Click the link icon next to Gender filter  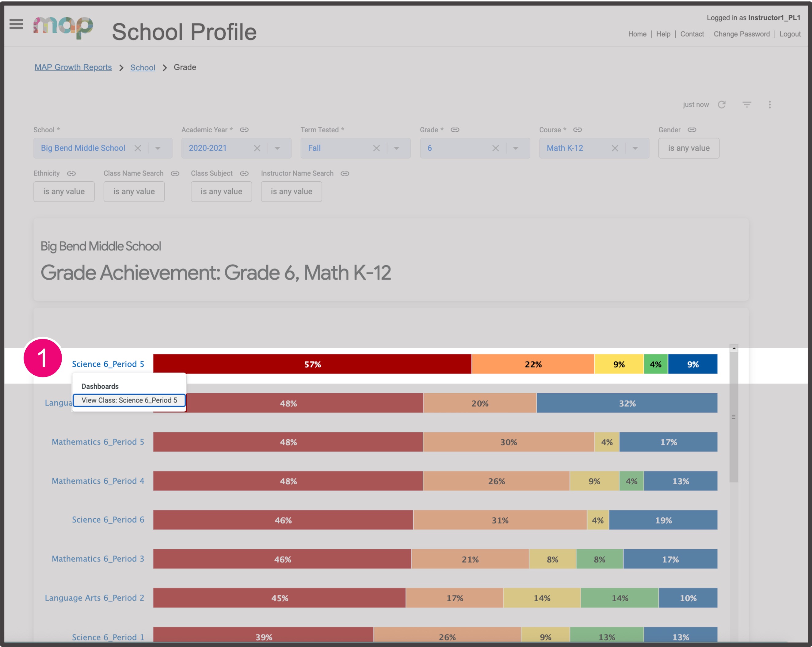pos(692,130)
